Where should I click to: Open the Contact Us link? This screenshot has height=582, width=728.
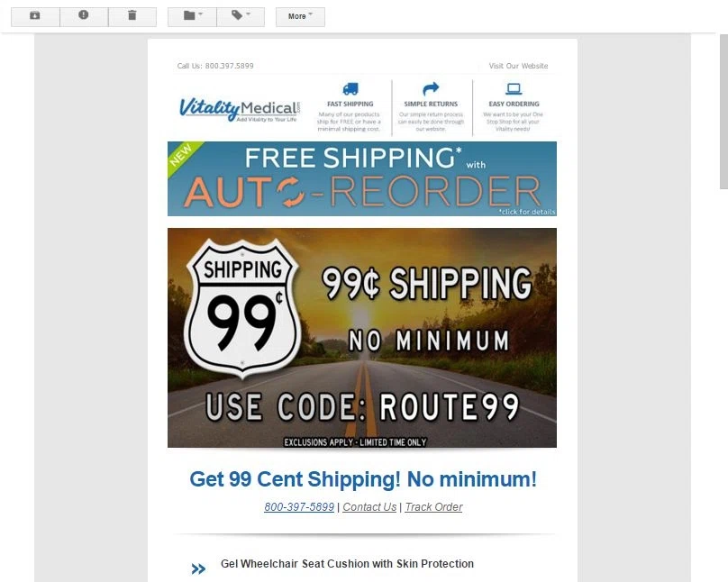[369, 507]
